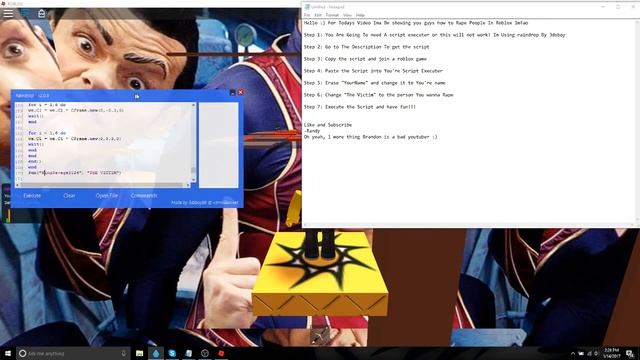Click the script editor scroll-left arrow

point(18,185)
